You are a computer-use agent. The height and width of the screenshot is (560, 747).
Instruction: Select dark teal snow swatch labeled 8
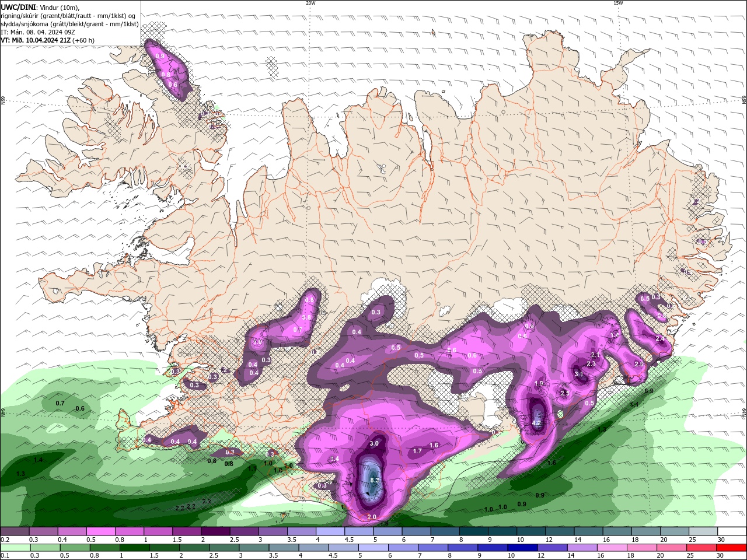pyautogui.click(x=473, y=531)
